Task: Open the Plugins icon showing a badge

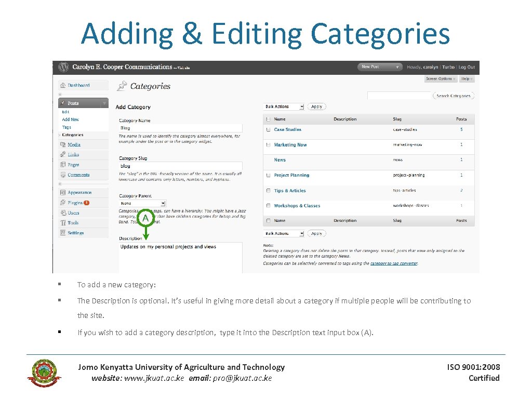Action: click(x=62, y=202)
